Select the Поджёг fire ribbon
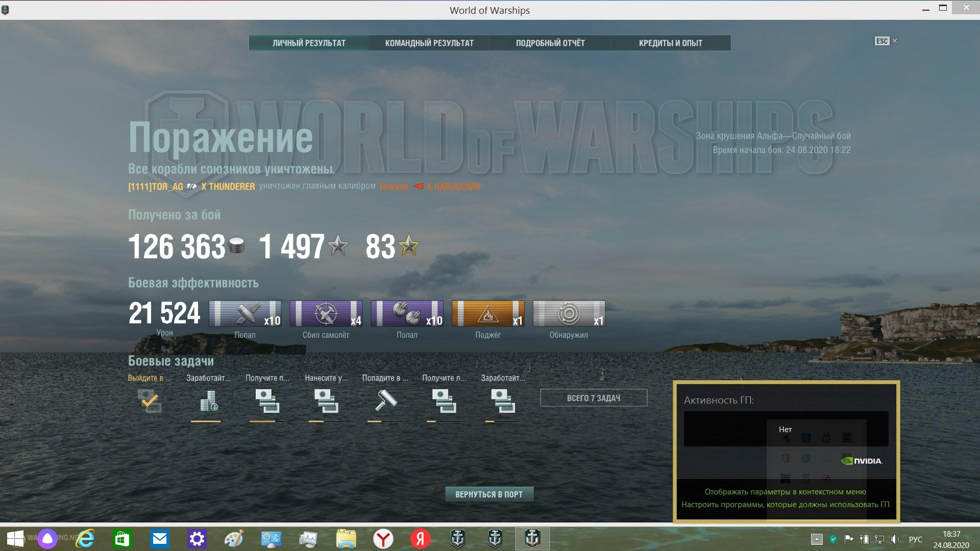The height and width of the screenshot is (551, 980). click(488, 313)
